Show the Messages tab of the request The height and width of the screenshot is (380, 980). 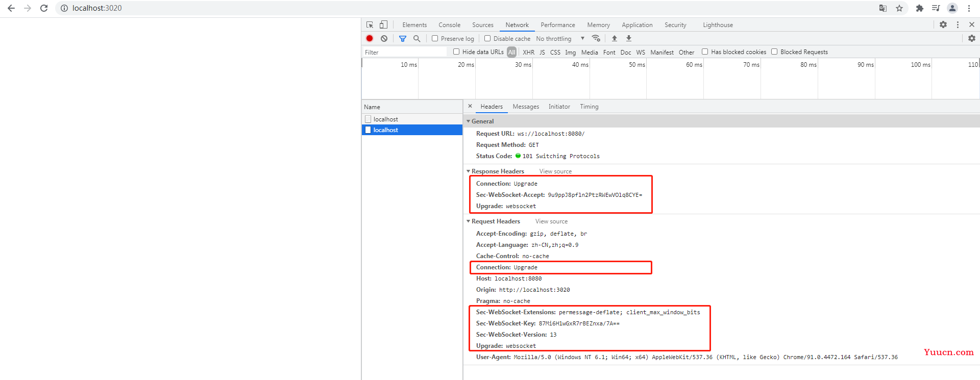[x=526, y=107]
